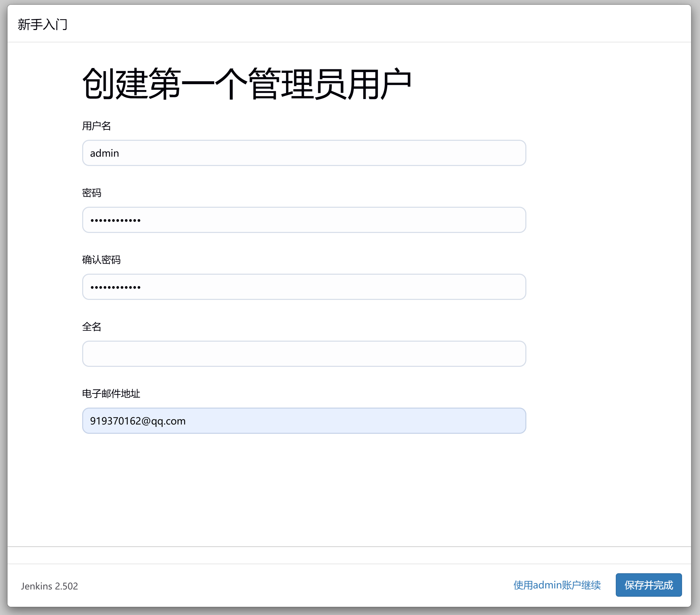Focus the 密码 password input field
Screen dimensions: 700x615
[x=304, y=220]
